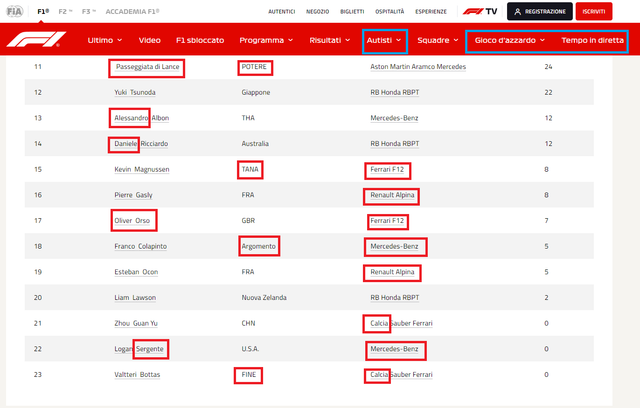Open Mercedes-Benz team link in Albon row

point(394,118)
